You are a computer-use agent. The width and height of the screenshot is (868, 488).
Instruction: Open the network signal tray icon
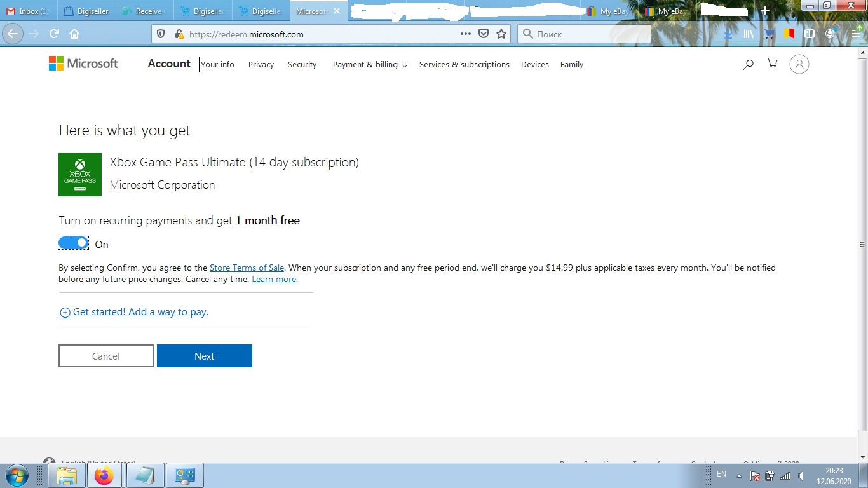pyautogui.click(x=785, y=476)
